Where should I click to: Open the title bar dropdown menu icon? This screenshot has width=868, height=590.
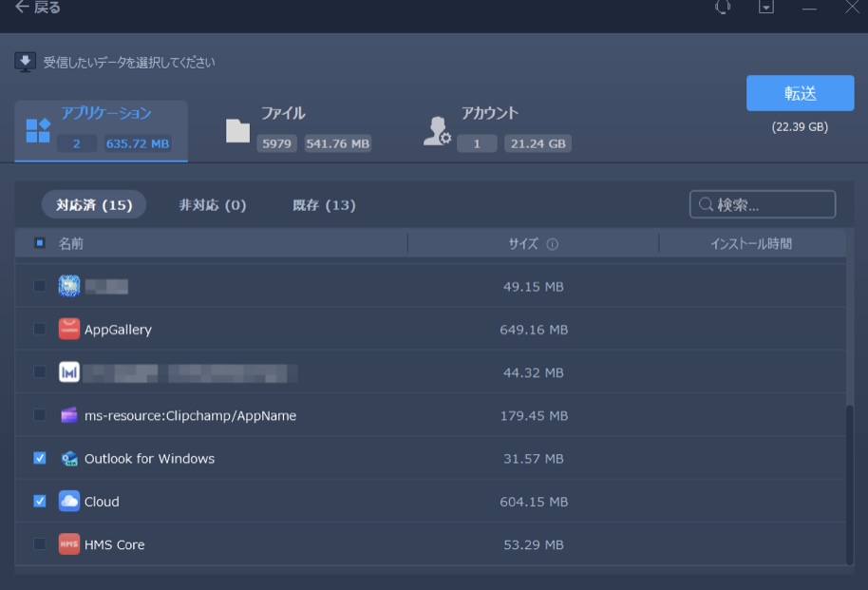765,8
